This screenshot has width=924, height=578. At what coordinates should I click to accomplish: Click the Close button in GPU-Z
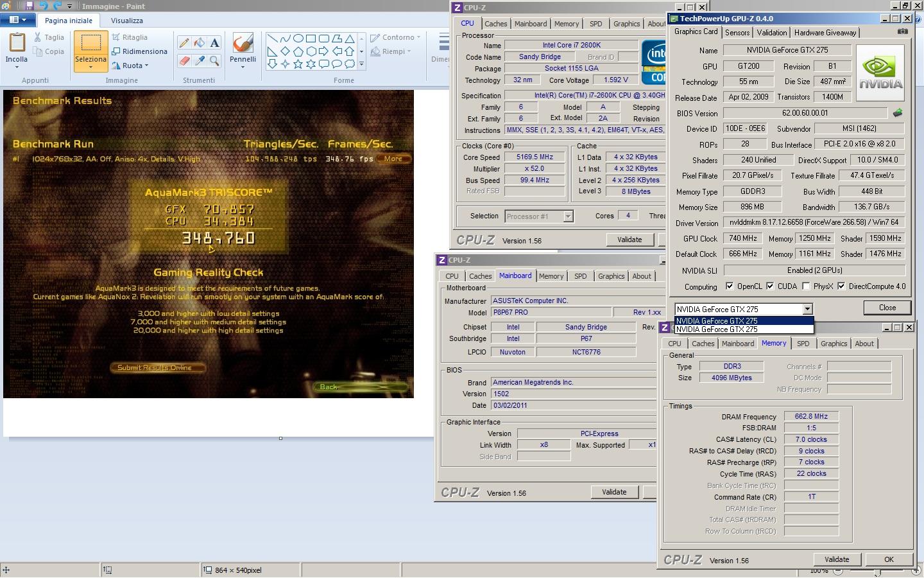pyautogui.click(x=887, y=308)
